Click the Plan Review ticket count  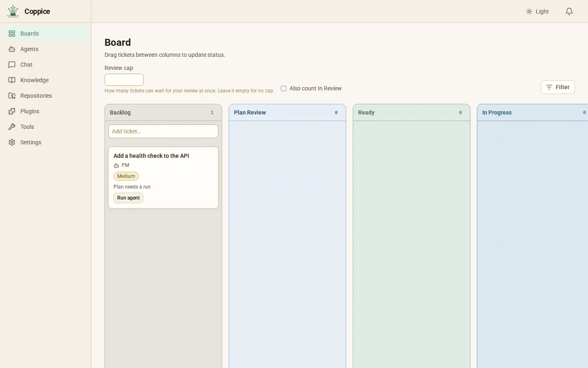click(x=336, y=112)
